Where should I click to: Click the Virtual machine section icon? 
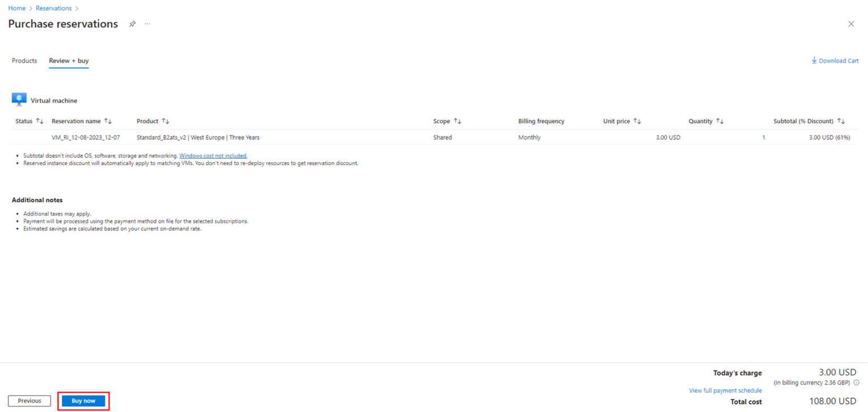click(x=19, y=98)
